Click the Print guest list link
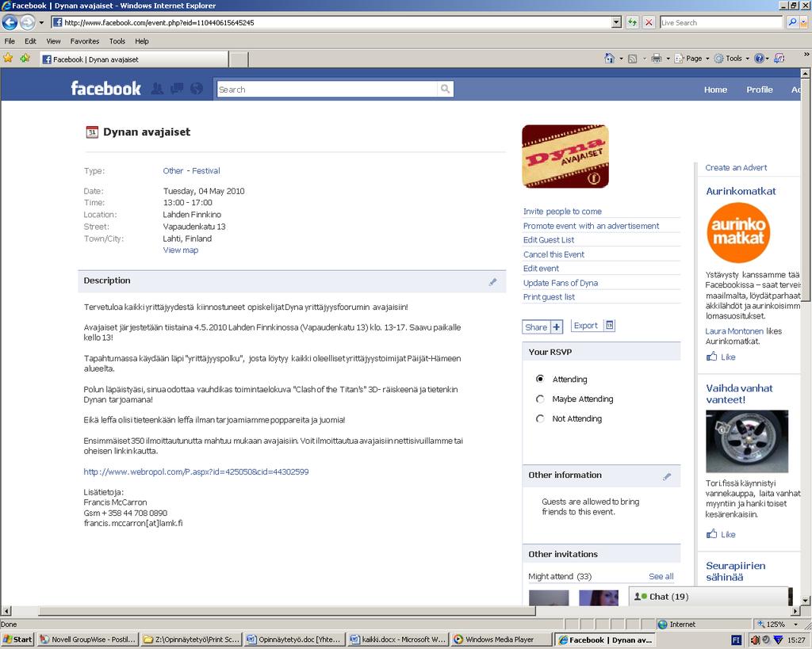 [x=549, y=296]
